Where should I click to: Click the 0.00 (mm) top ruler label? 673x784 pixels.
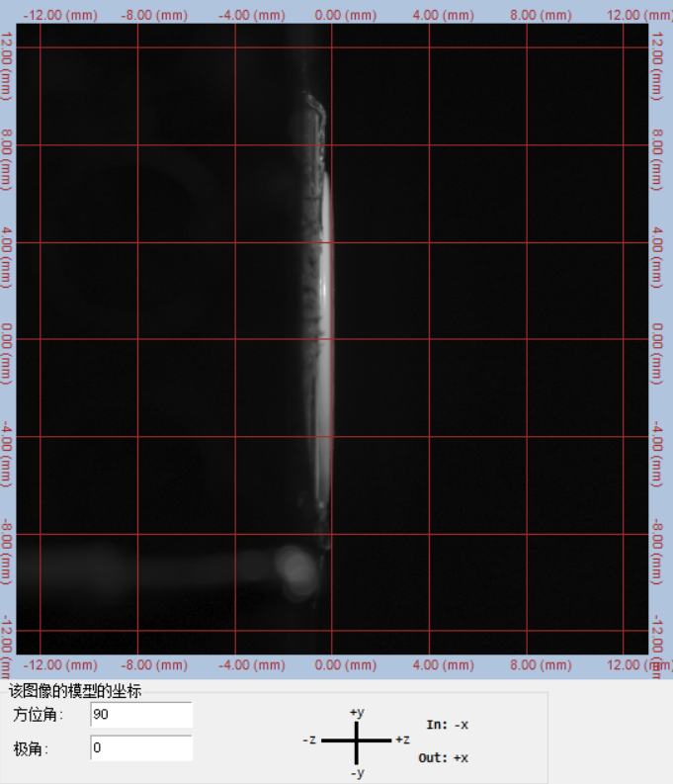pos(347,15)
